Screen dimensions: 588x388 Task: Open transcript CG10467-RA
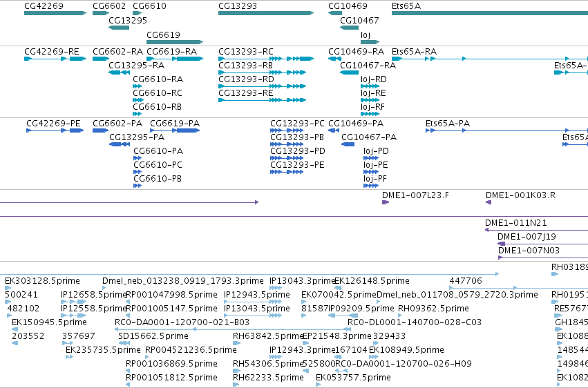click(349, 72)
